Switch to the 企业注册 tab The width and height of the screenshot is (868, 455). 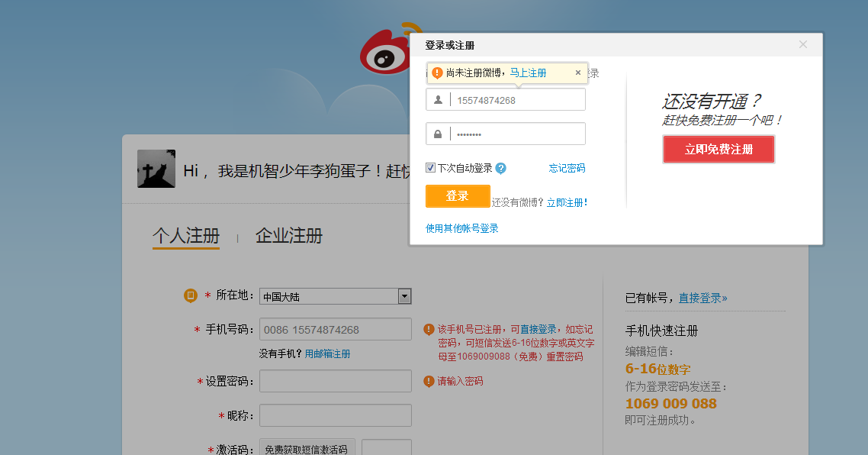point(289,236)
